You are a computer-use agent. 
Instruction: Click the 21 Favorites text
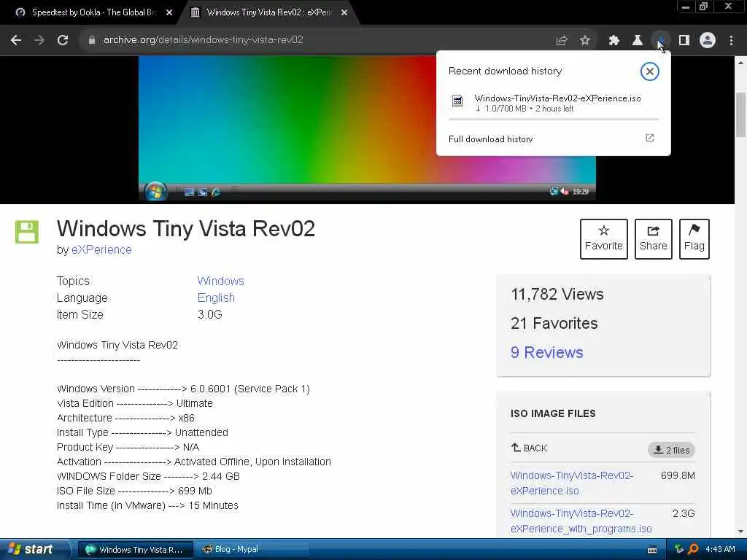[x=554, y=323]
